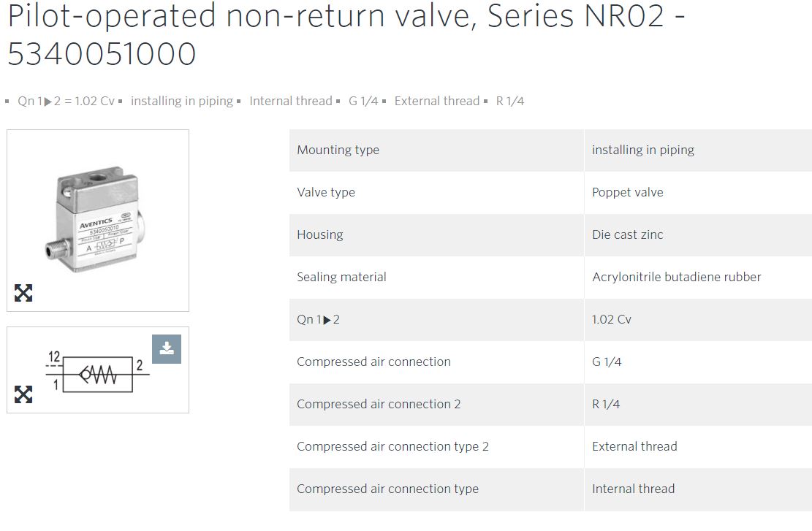Click the Die cast zinc housing value
Viewport: 812px width, 531px height.
[628, 235]
